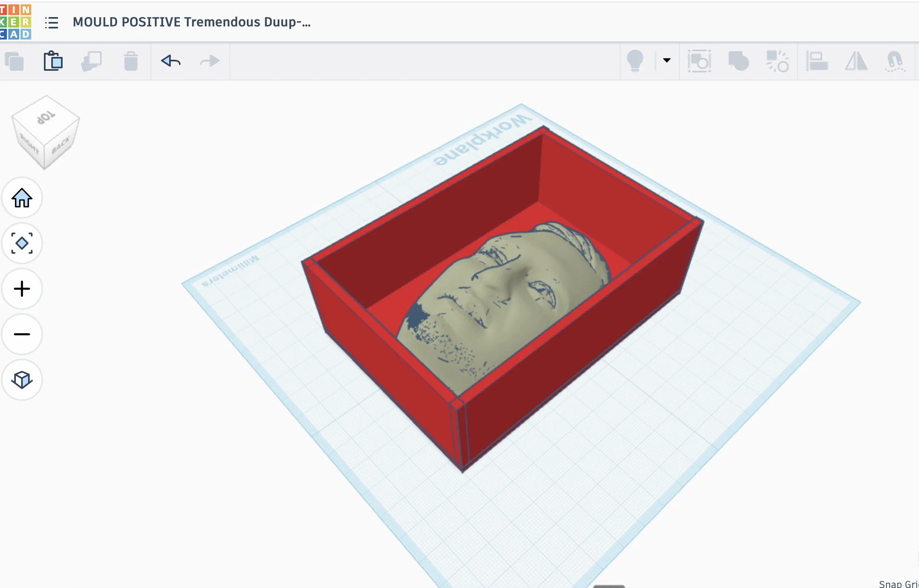Rename the MOULD POSITIVE design title
The width and height of the screenshot is (919, 588).
click(192, 22)
